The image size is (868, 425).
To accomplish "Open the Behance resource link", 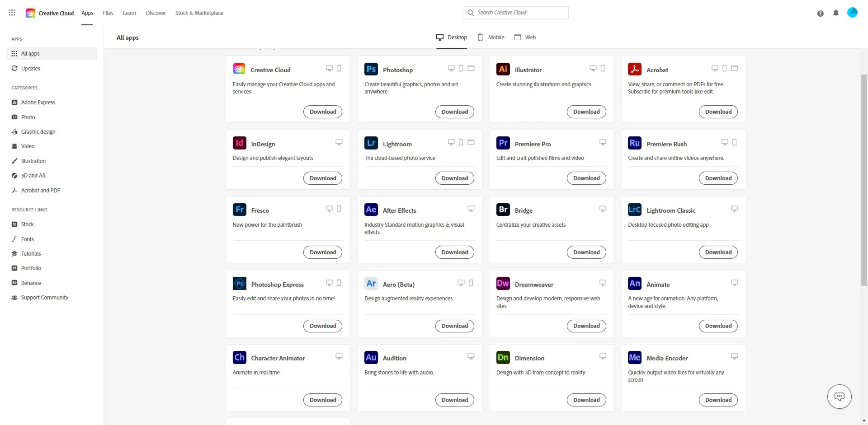I will click(x=52, y=283).
